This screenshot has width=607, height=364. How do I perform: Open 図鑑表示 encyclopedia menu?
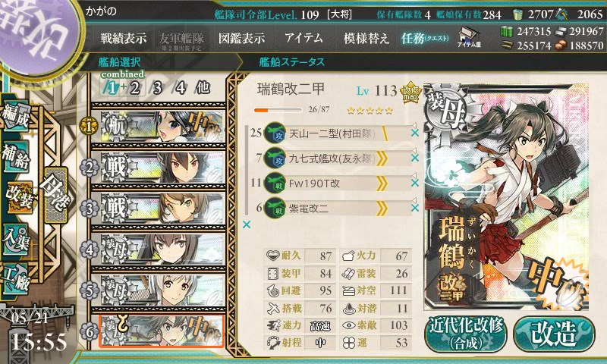point(241,38)
